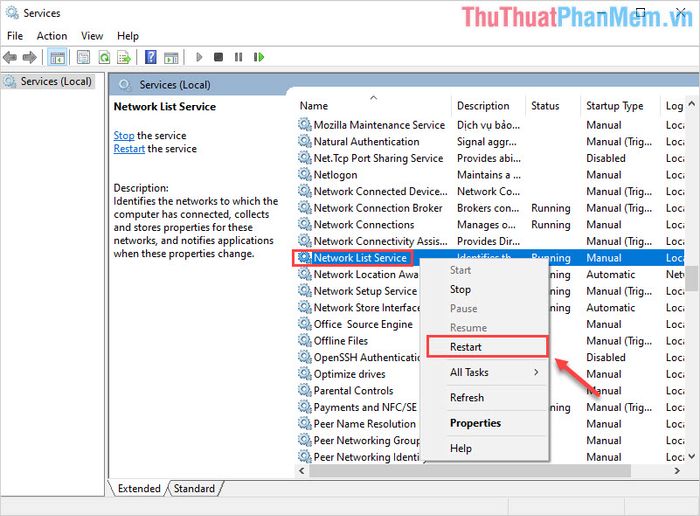Image resolution: width=700 pixels, height=516 pixels.
Task: Choose Restart from the context menu
Action: [487, 347]
